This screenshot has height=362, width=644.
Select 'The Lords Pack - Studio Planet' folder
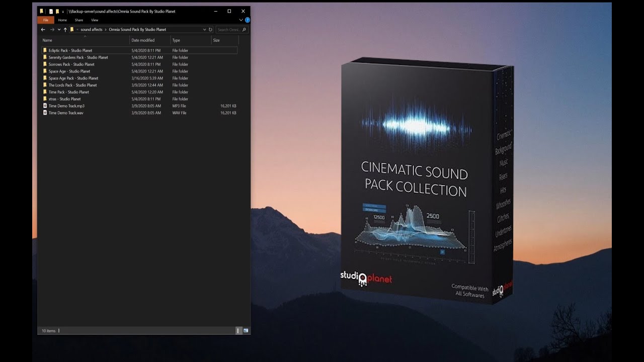pyautogui.click(x=72, y=85)
